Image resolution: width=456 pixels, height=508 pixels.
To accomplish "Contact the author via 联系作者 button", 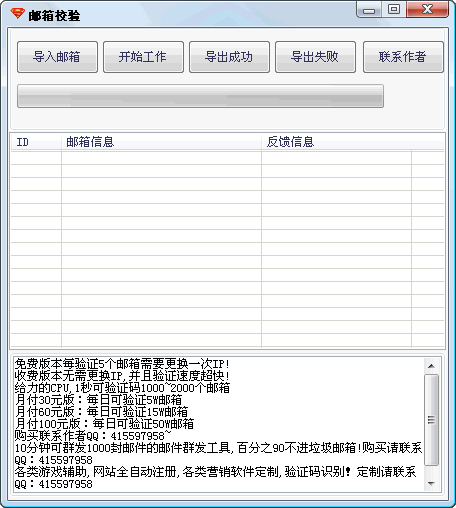I will coord(403,57).
